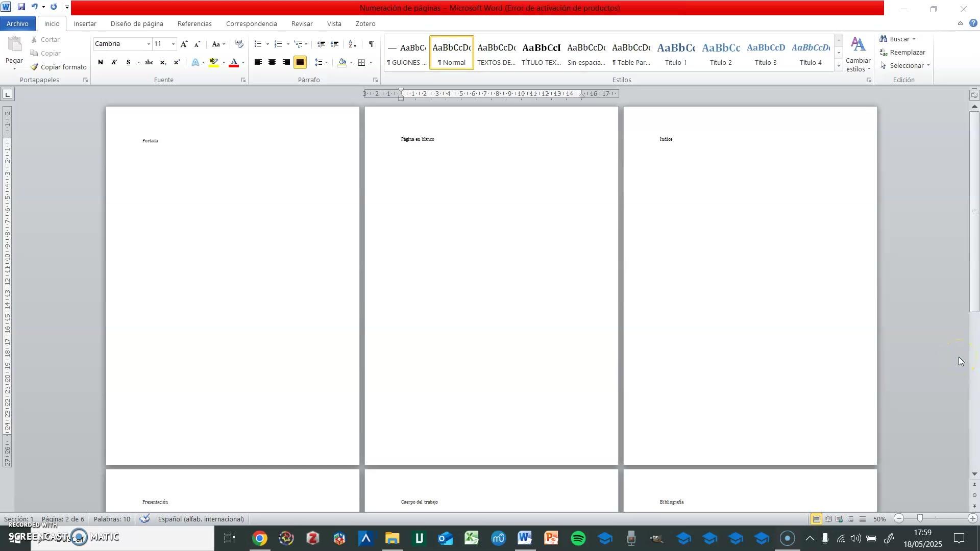Open the Cambria font name dropdown

pos(149,44)
